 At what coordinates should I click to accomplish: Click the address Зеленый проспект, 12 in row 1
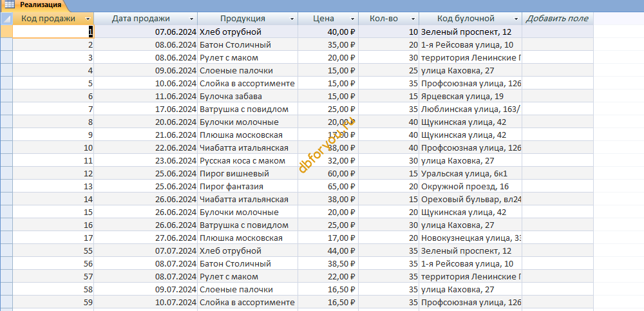point(471,32)
